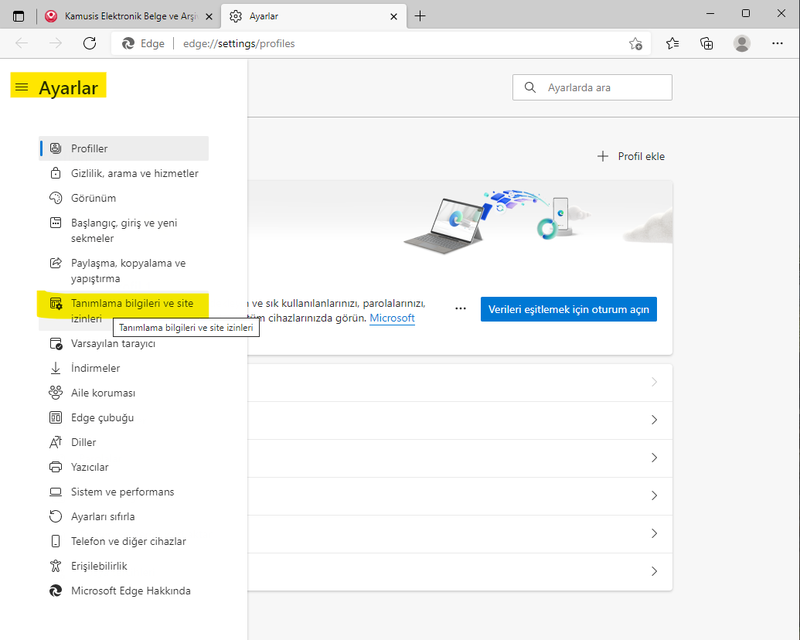The width and height of the screenshot is (800, 640).
Task: Expand the first settings row chevron
Action: 654,382
